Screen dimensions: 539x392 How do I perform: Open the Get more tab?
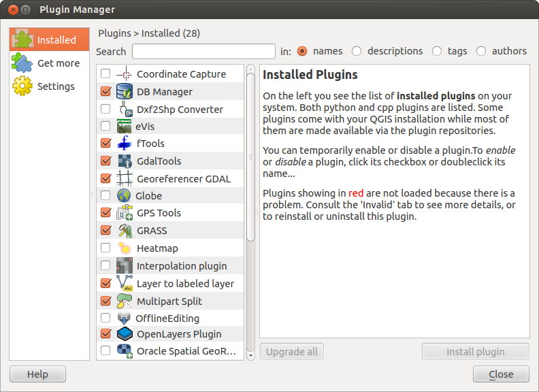point(49,63)
